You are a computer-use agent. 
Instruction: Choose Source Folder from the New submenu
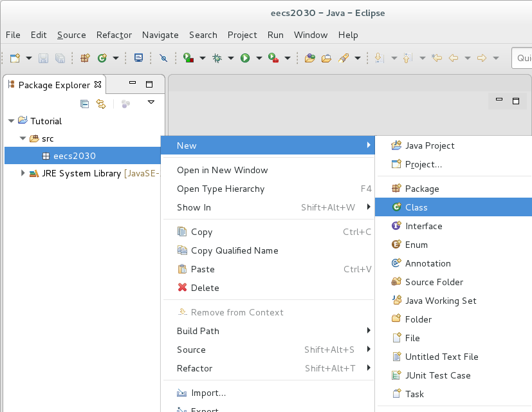(454, 282)
